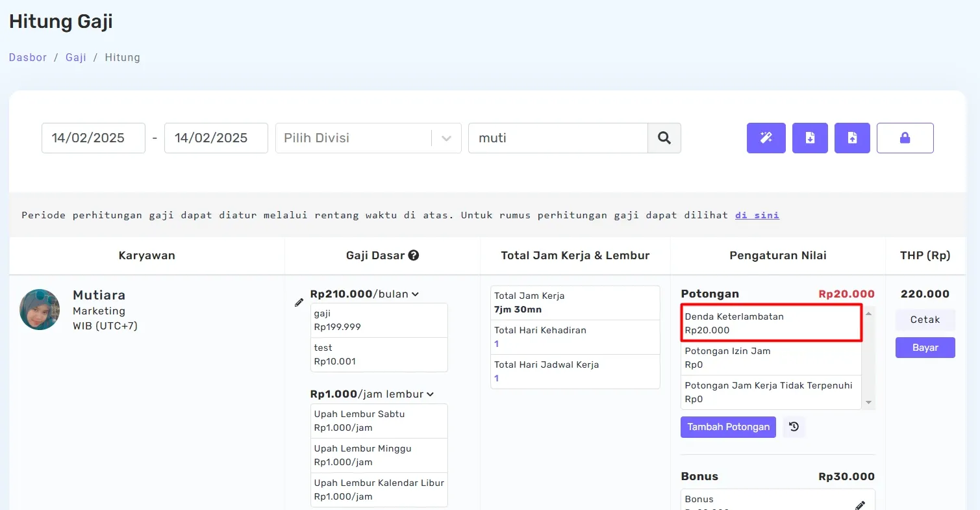This screenshot has height=510, width=980.
Task: Click the Potongan list scrollbar down arrow
Action: pos(869,403)
